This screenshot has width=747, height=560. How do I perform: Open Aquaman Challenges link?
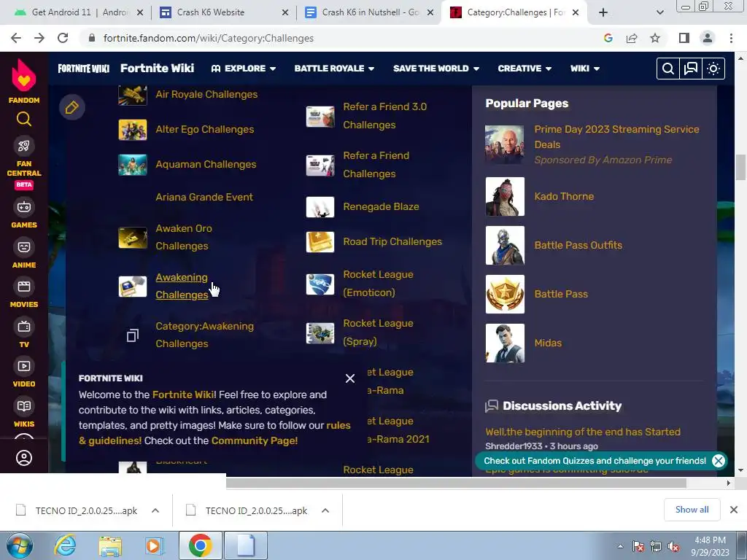[x=206, y=164]
